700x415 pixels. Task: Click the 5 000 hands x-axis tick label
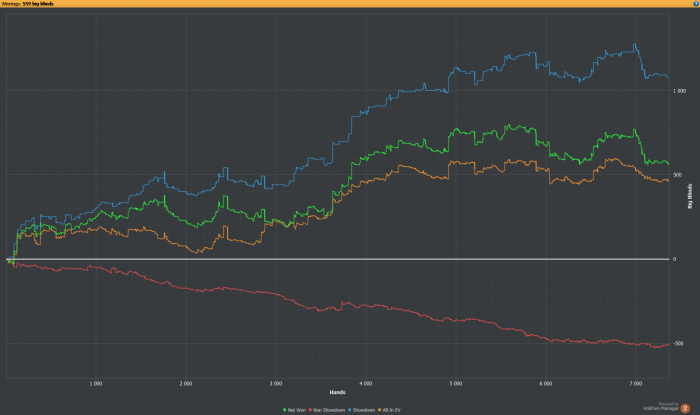456,384
